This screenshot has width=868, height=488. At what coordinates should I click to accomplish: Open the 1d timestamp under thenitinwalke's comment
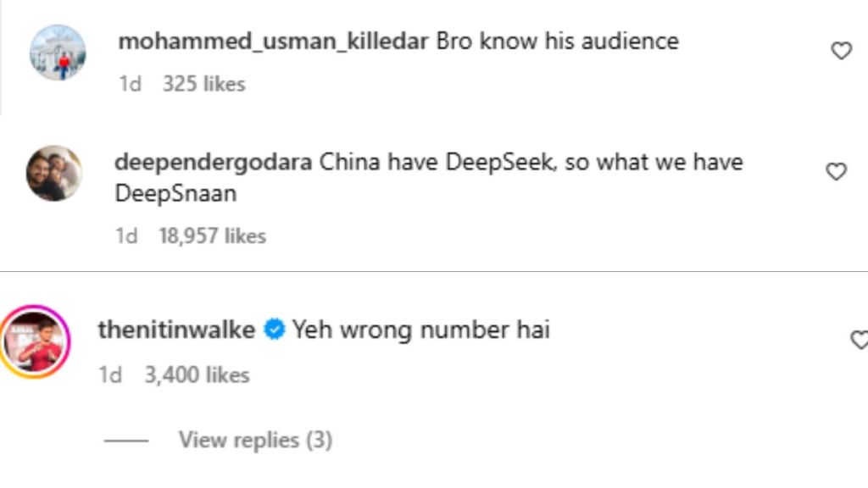tap(110, 374)
